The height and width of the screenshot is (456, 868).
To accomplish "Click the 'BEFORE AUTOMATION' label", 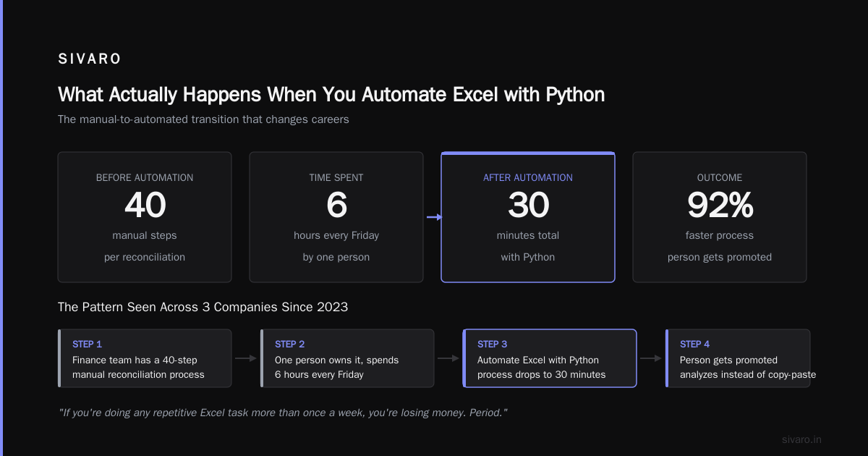I will pyautogui.click(x=145, y=177).
